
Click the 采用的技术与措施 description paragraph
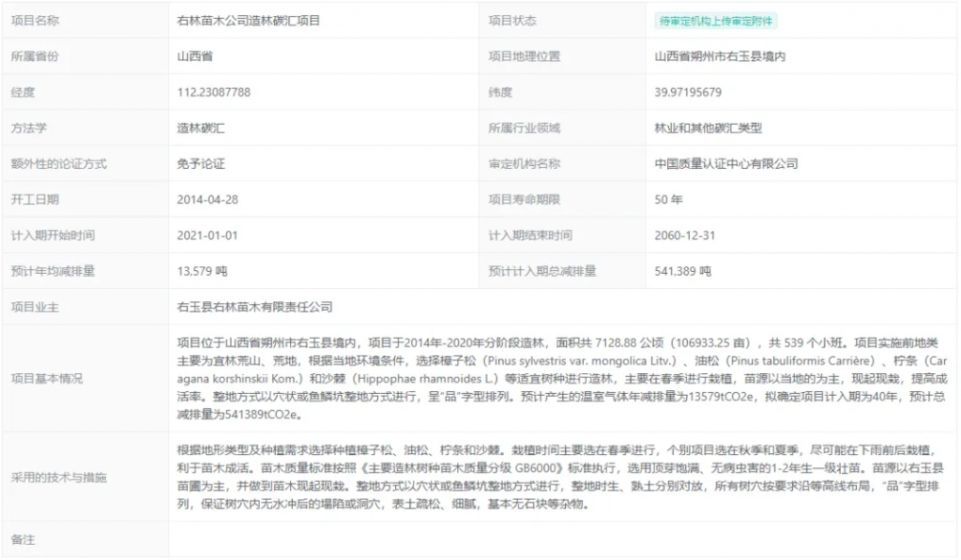pos(562,477)
